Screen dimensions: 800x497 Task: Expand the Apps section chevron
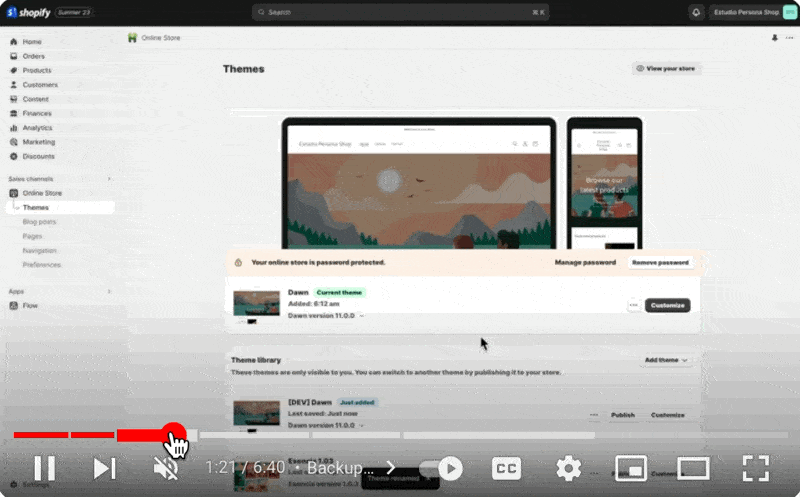coord(109,291)
